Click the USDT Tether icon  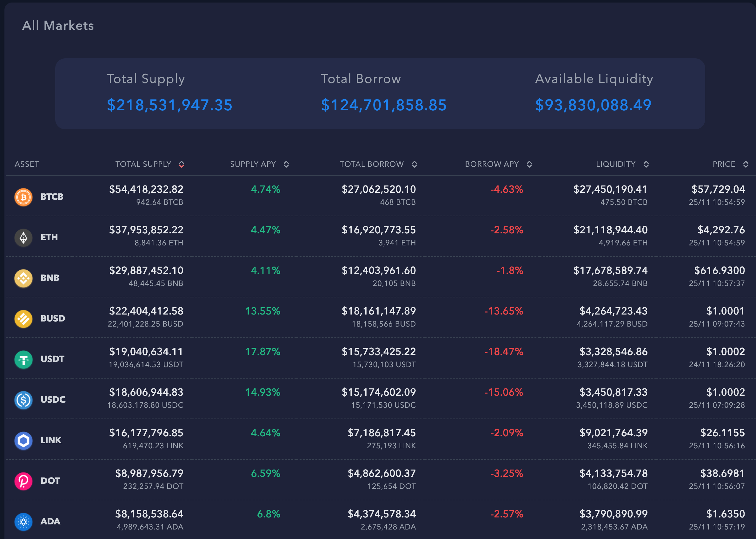coord(23,359)
